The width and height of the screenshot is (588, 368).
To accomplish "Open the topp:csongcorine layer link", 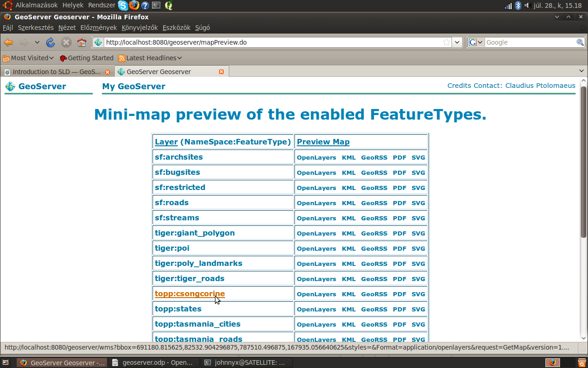I will (x=190, y=293).
